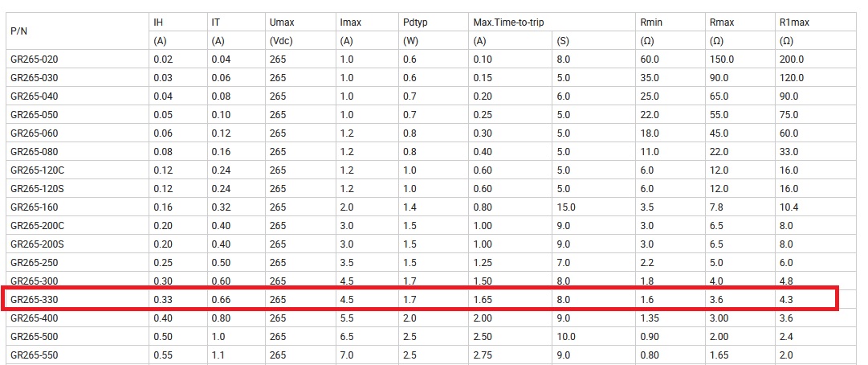Click the P/N column header
This screenshot has height=365, width=868.
(x=18, y=31)
